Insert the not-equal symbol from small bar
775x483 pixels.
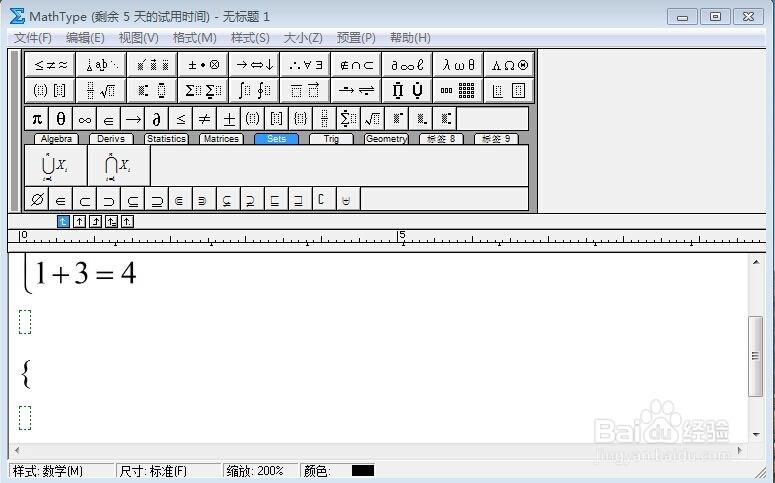point(204,119)
